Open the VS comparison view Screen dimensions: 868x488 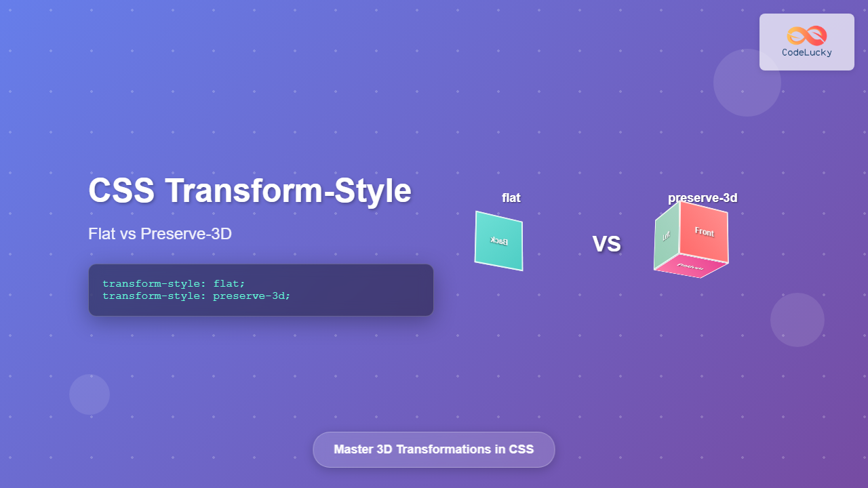pos(607,243)
